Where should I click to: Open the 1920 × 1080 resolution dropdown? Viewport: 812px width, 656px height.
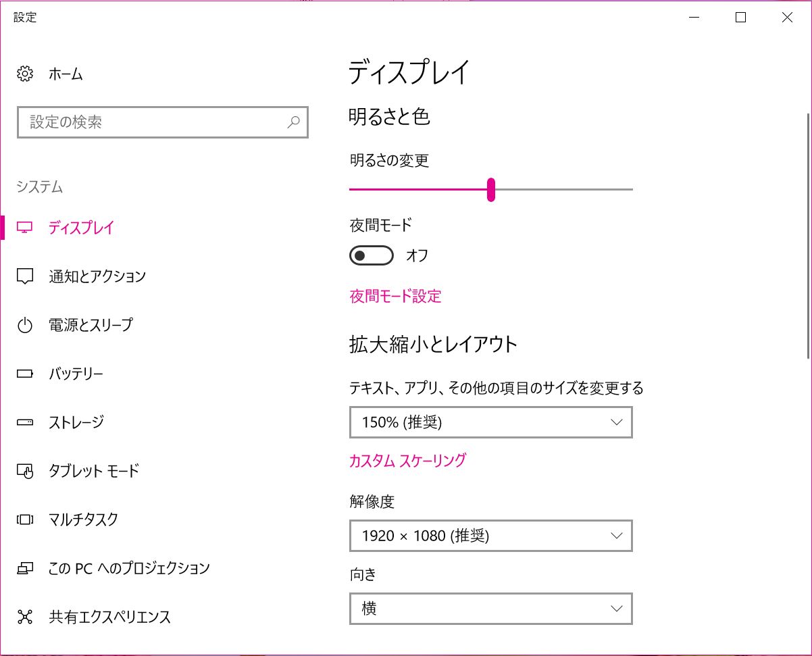(491, 536)
